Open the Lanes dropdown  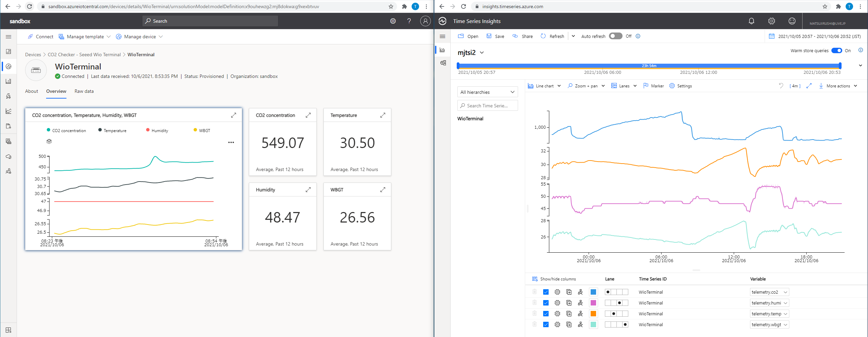[624, 86]
